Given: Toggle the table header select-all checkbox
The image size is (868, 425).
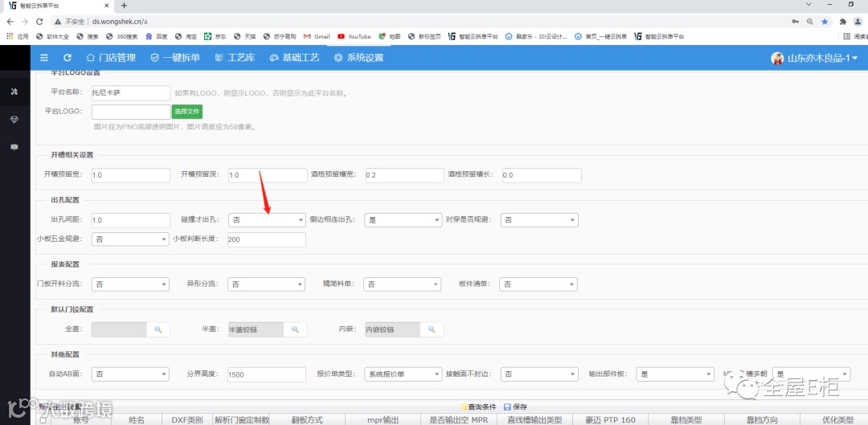Looking at the screenshot, I should coord(43,420).
